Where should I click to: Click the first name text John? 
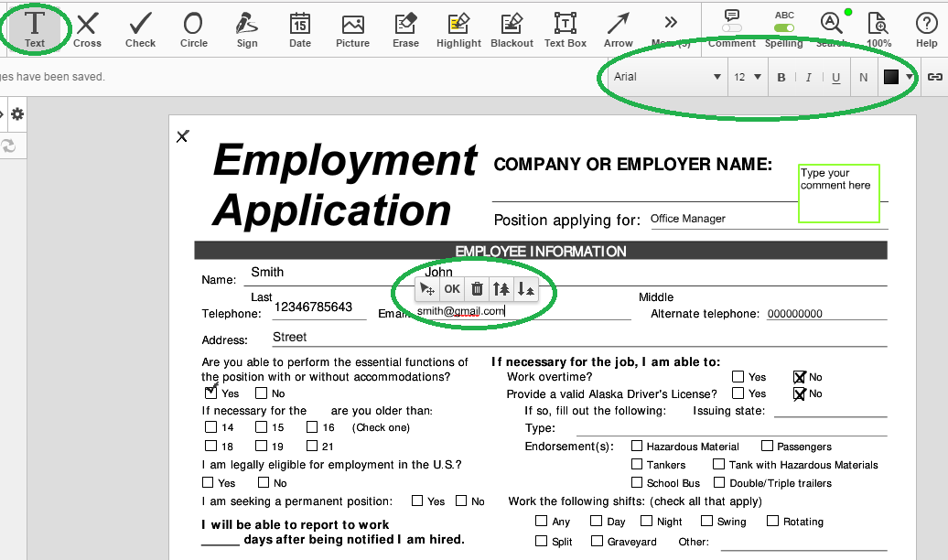(x=438, y=272)
